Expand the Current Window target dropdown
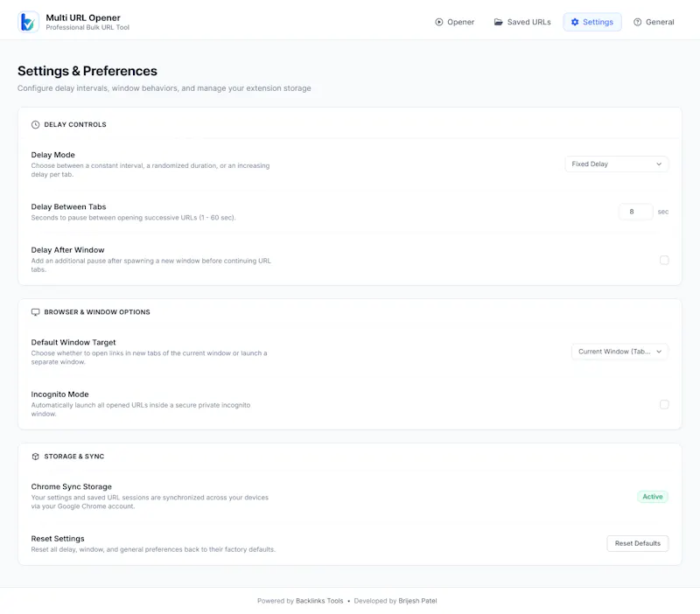Screen dimensions: 700x614 [x=619, y=352]
